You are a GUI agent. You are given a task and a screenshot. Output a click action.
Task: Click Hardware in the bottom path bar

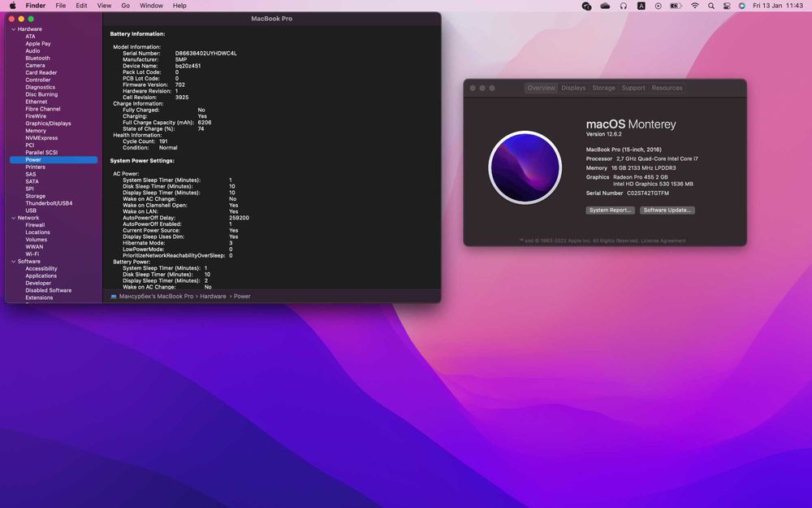[213, 297]
